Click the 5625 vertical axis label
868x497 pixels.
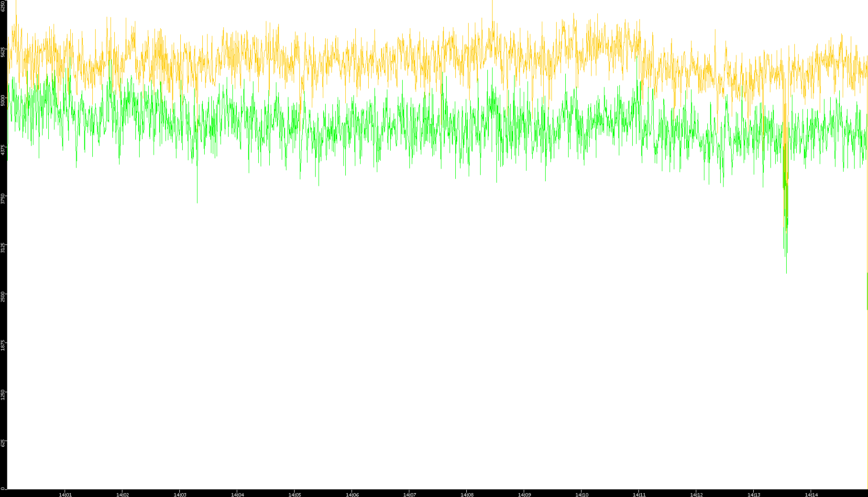(3, 52)
